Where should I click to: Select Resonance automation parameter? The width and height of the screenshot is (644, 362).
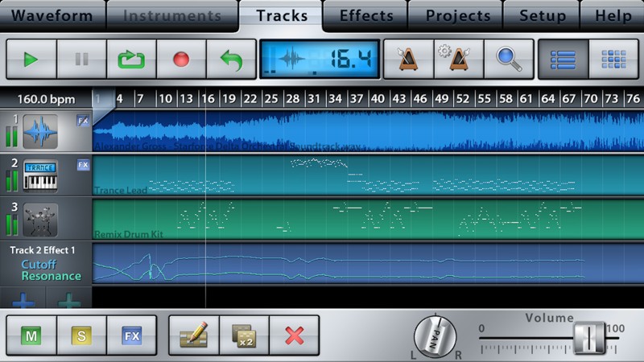(x=52, y=276)
